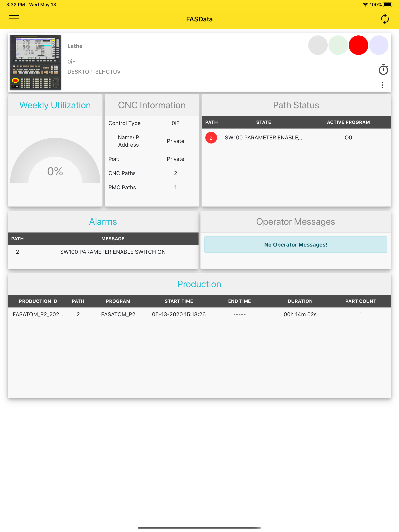Tap the PROGRAM column header in Production

pyautogui.click(x=118, y=301)
